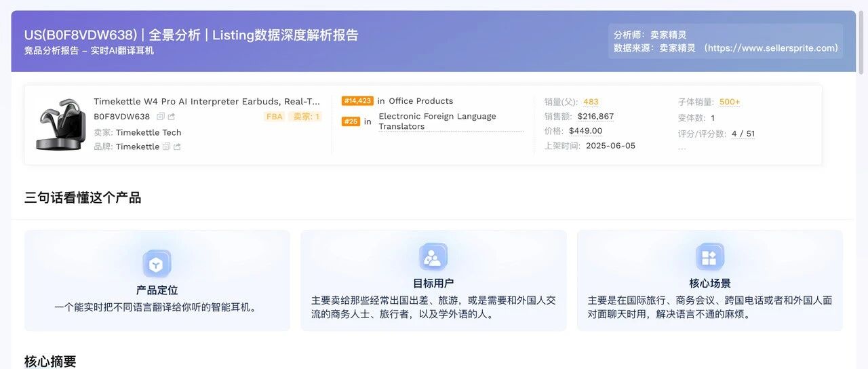
Task: Click the #14,423 rank badge
Action: pos(357,101)
